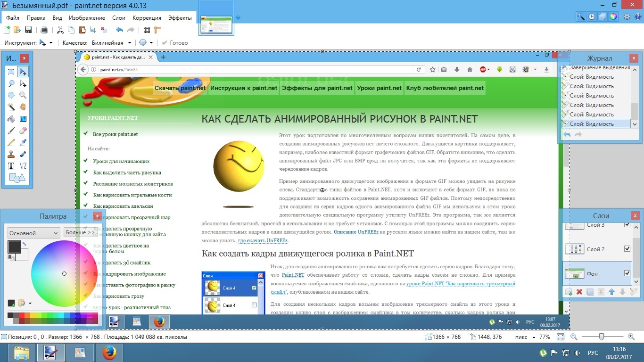
Task: Open Firefox from the Windows taskbar
Action: coord(109,353)
